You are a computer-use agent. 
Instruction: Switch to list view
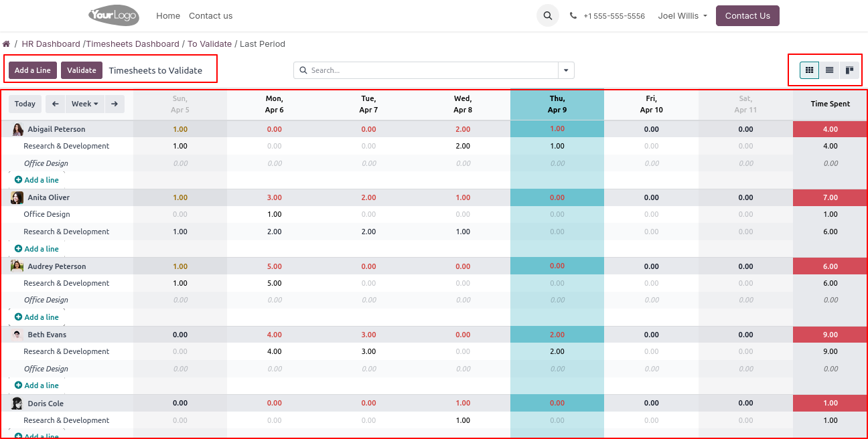(829, 70)
